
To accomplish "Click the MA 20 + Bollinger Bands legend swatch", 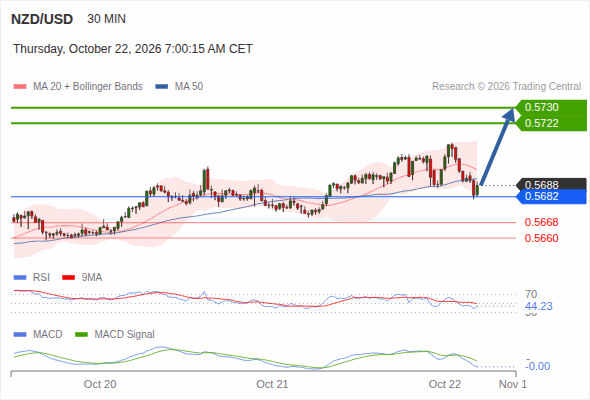I will coord(20,87).
